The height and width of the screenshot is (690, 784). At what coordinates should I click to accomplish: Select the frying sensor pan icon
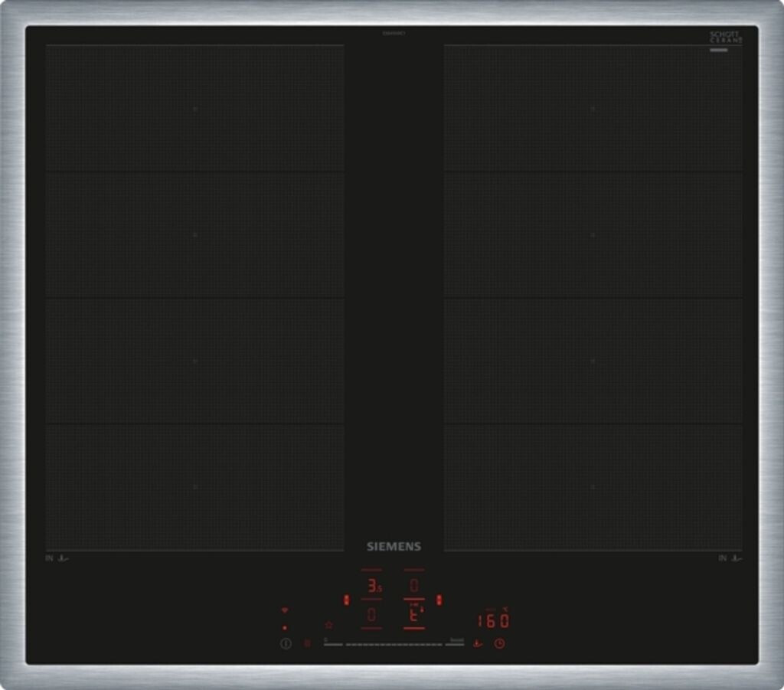[x=478, y=643]
